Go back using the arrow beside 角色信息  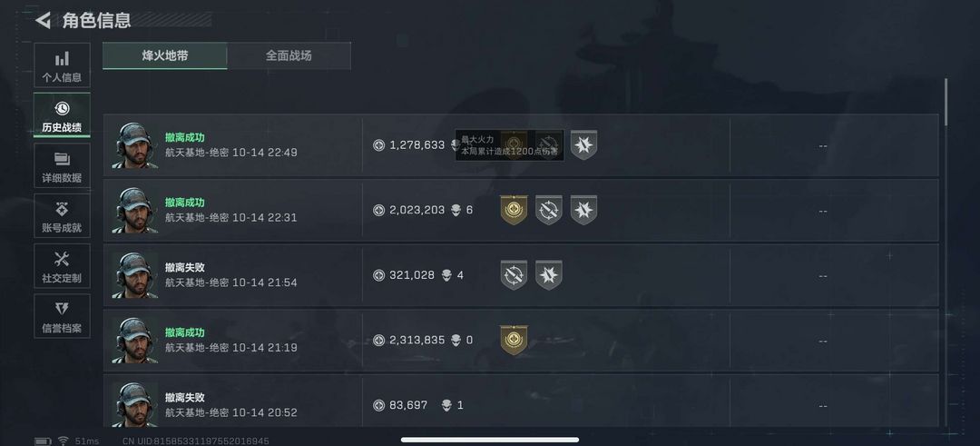[x=43, y=20]
